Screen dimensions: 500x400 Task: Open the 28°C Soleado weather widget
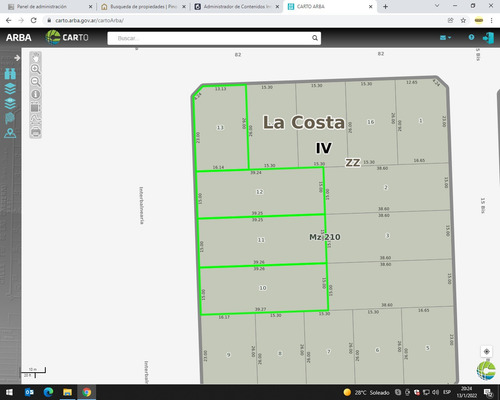point(366,392)
